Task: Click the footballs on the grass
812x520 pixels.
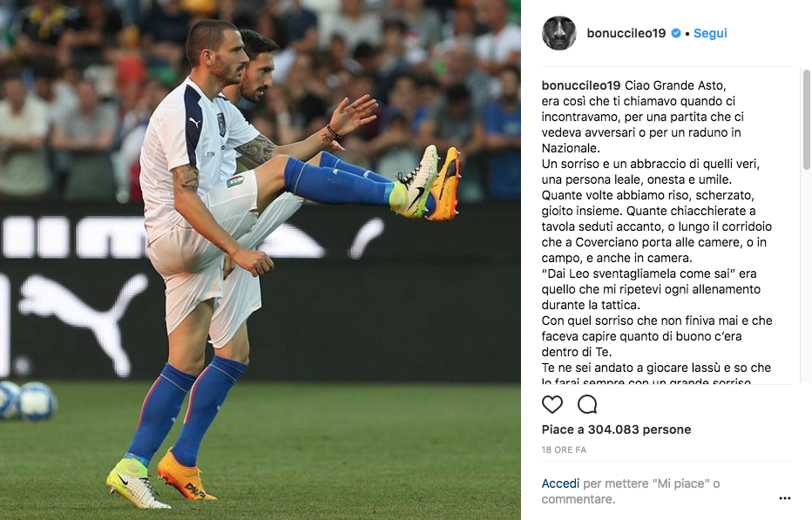Action: click(26, 401)
